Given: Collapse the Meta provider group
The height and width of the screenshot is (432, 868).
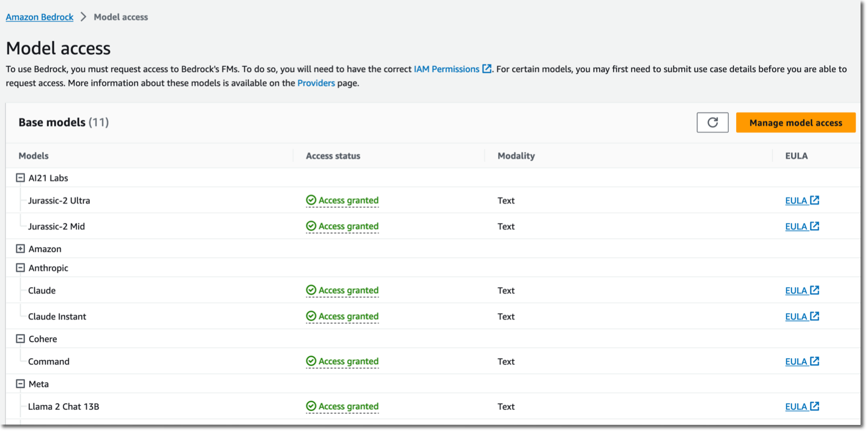Looking at the screenshot, I should (x=21, y=384).
